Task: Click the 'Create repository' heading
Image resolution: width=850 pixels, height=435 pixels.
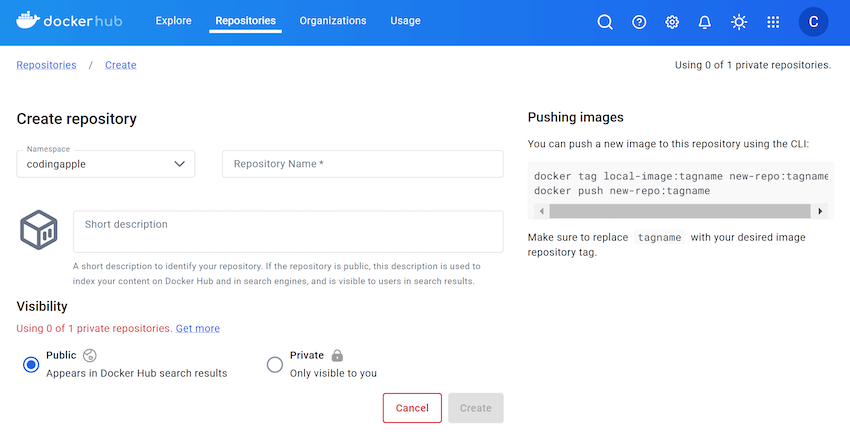Action: tap(76, 119)
